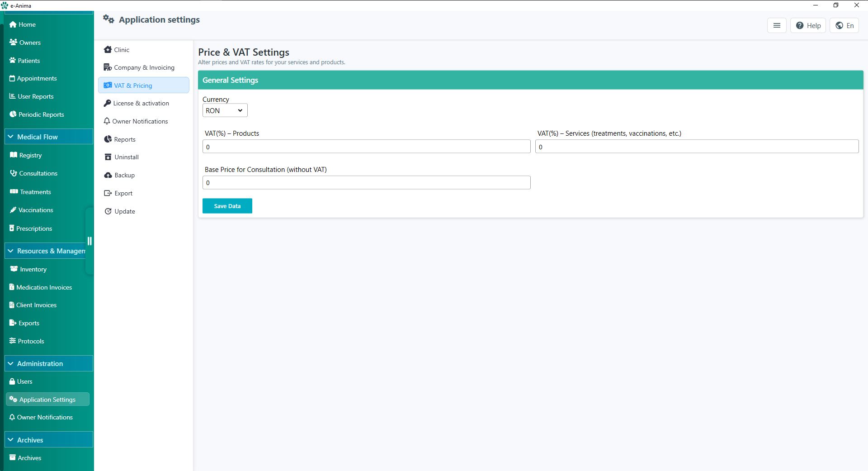Screen dimensions: 868x471
Task: Open the Uninstall settings item
Action: [126, 157]
